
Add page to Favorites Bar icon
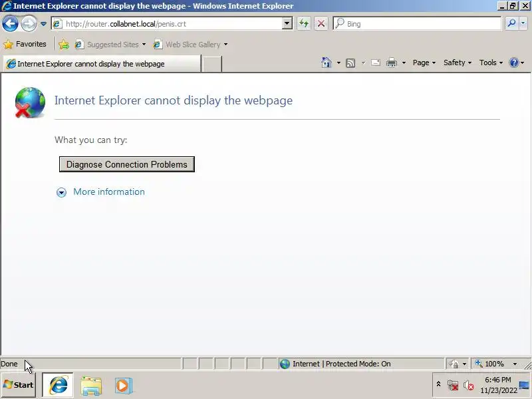point(64,45)
